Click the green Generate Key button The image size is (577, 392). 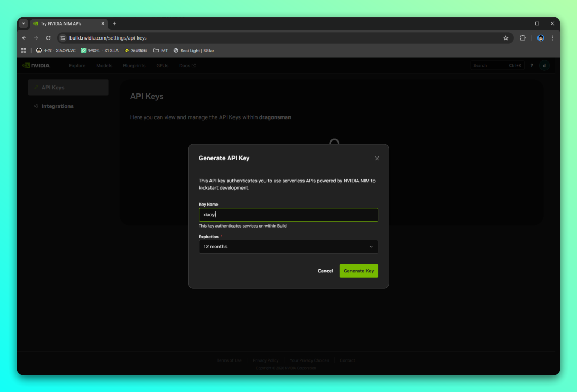[x=358, y=271]
